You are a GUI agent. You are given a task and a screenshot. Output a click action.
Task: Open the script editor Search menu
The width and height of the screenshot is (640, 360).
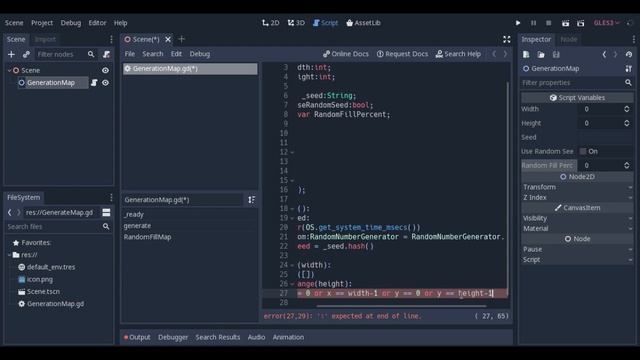tap(153, 54)
